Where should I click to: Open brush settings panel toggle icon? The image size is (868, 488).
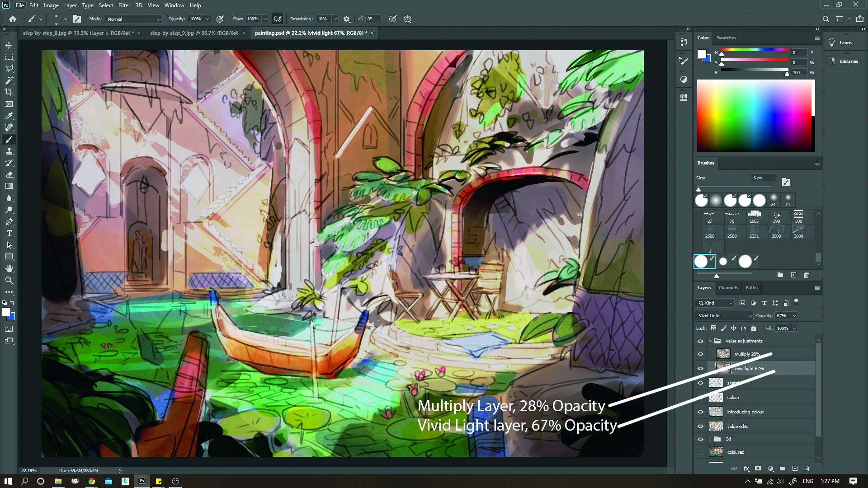[77, 19]
